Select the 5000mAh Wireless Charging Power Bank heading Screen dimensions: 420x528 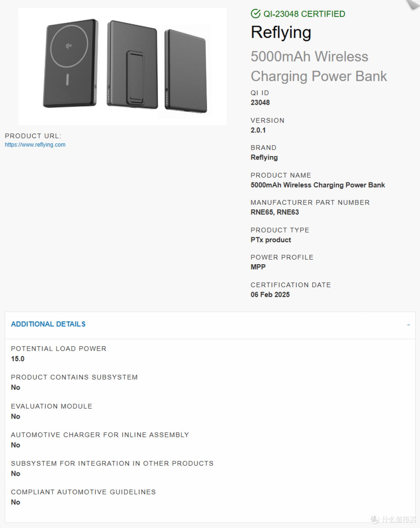(318, 66)
